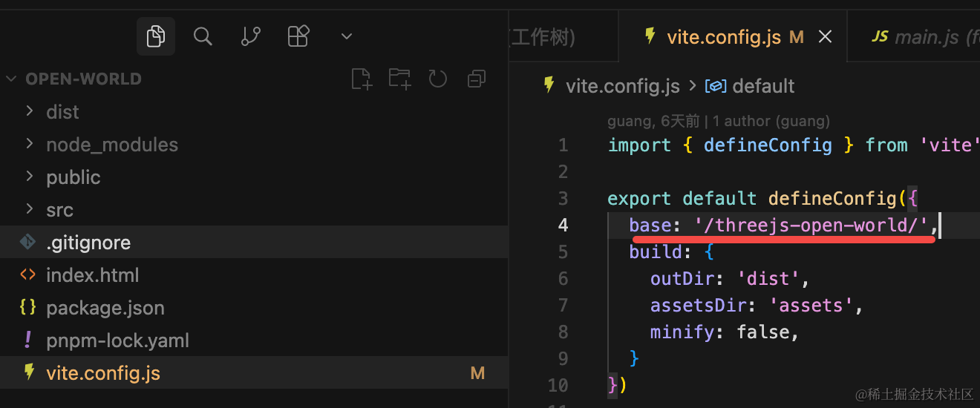Open the Search view icon

tap(203, 36)
